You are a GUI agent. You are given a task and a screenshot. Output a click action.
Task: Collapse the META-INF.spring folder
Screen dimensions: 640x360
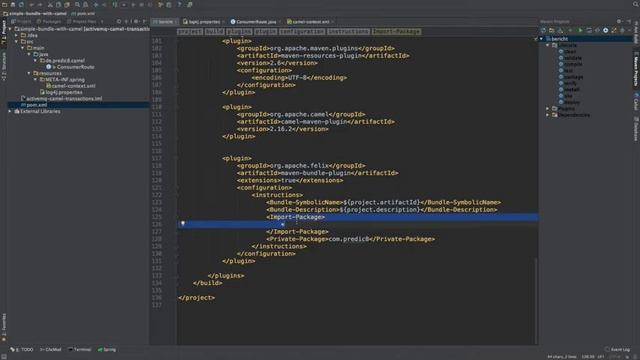36,80
